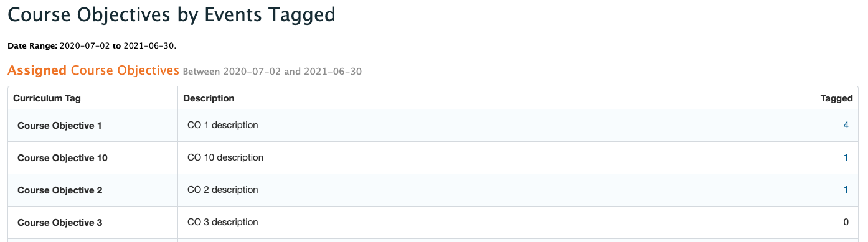Viewport: 868px width, 242px height.
Task: Select the Course Objective 3 row label
Action: tap(60, 223)
